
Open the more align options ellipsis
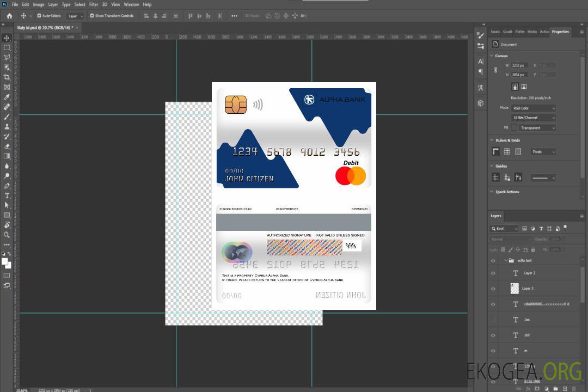click(x=234, y=16)
